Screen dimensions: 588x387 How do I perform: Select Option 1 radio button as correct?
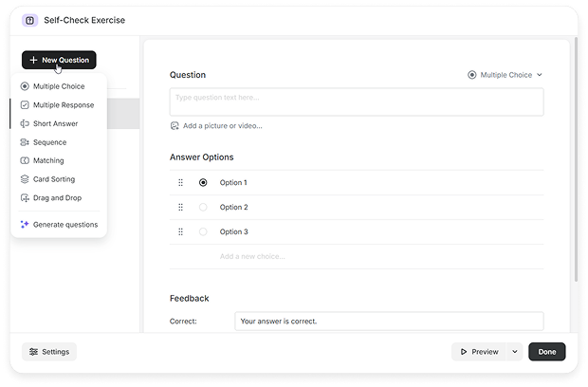click(x=203, y=182)
